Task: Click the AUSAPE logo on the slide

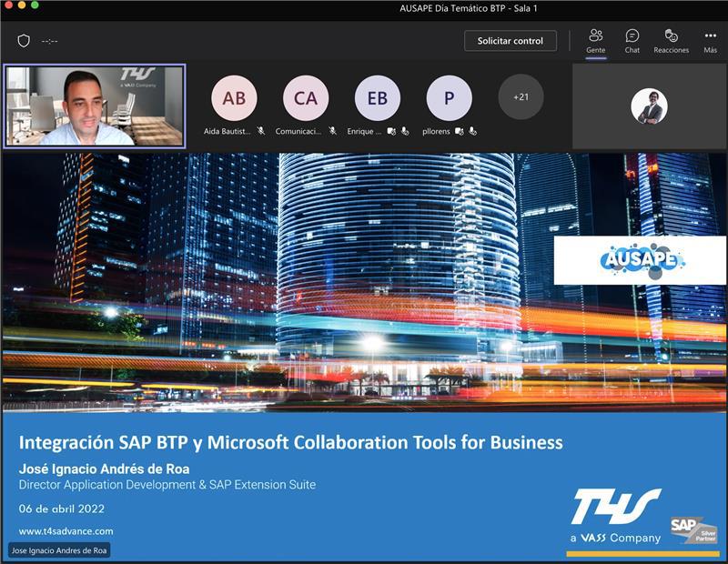Action: click(641, 260)
